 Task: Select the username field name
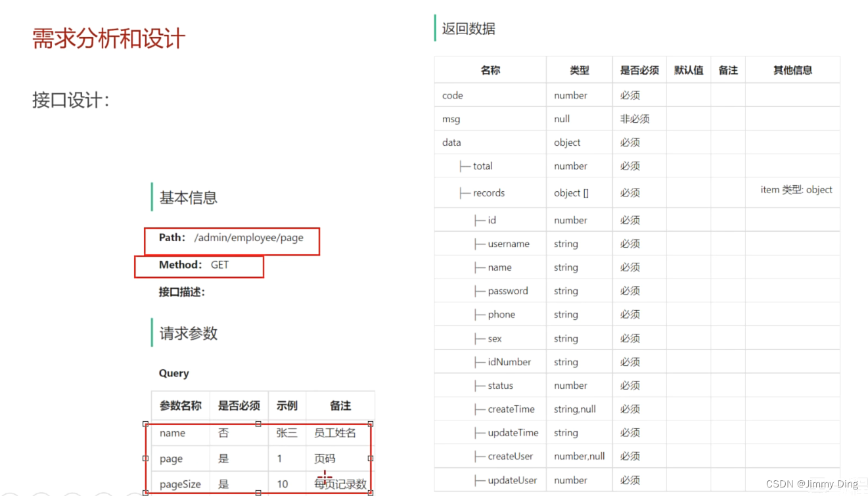[509, 244]
